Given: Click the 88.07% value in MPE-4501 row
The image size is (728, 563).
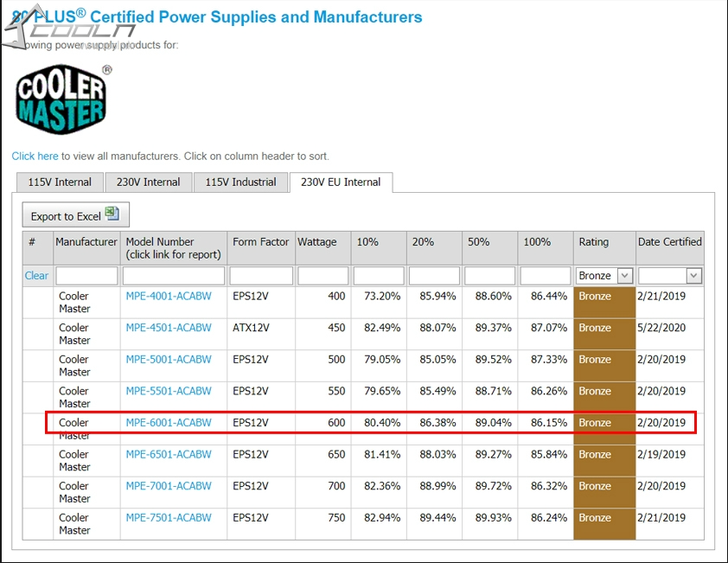Looking at the screenshot, I should 437,328.
